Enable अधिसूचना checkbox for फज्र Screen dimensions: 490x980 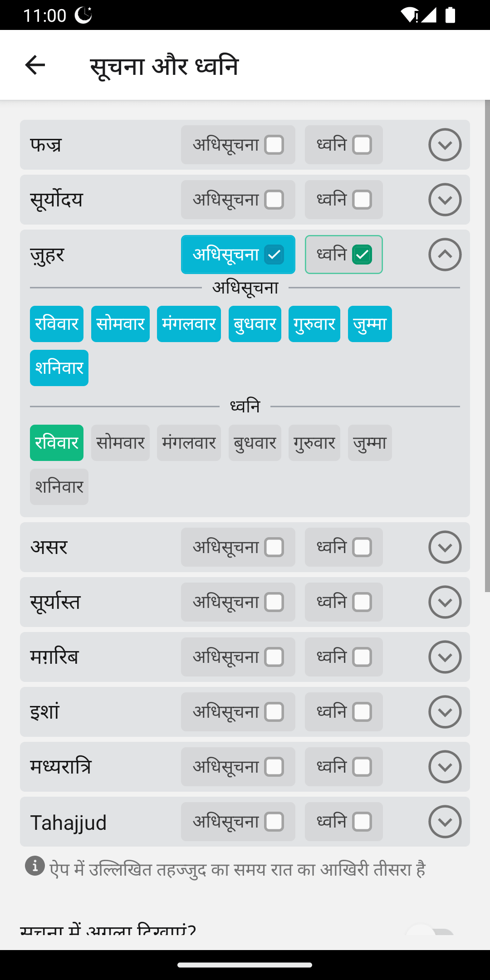[x=274, y=145]
